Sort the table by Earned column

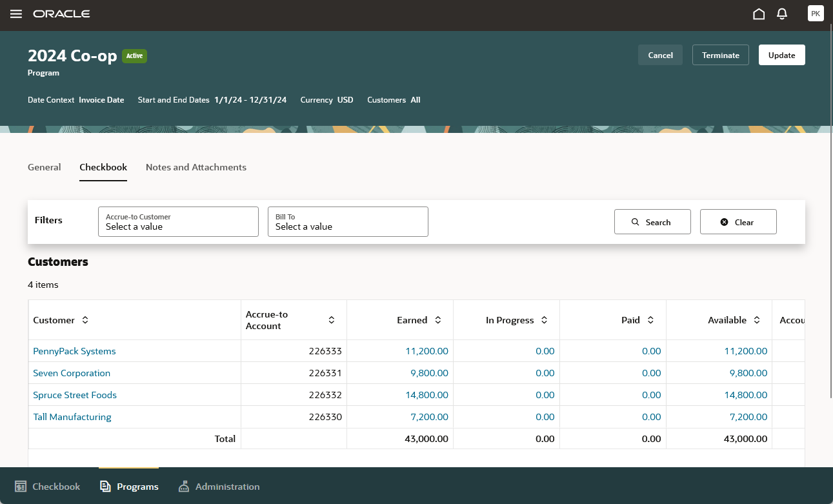pyautogui.click(x=437, y=319)
